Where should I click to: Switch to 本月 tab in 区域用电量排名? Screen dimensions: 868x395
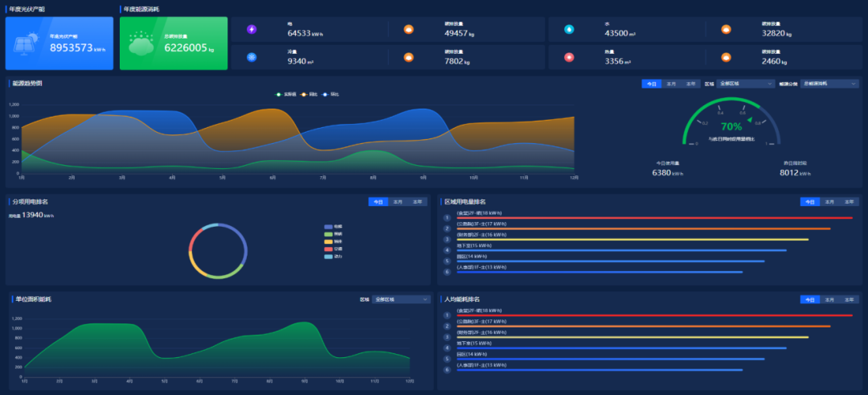click(x=829, y=202)
